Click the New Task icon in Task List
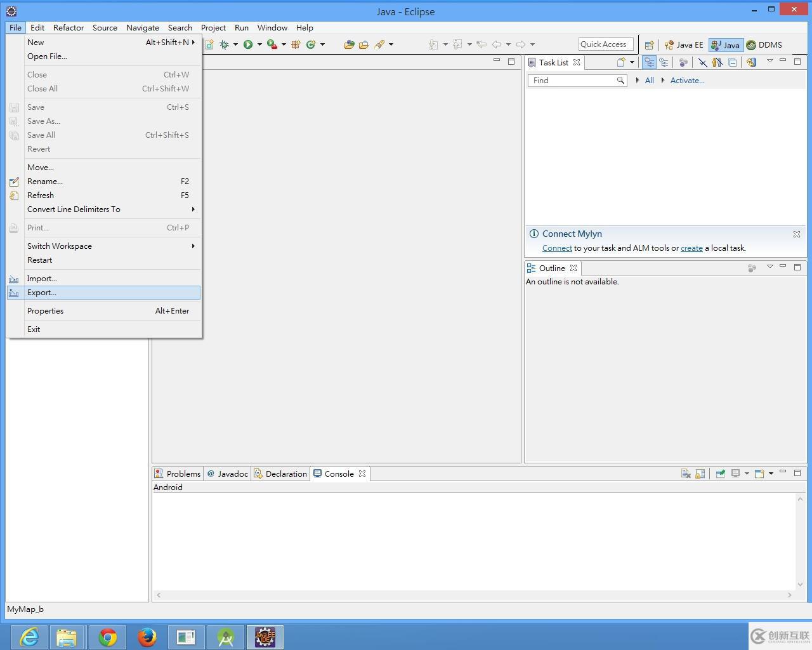 point(621,62)
